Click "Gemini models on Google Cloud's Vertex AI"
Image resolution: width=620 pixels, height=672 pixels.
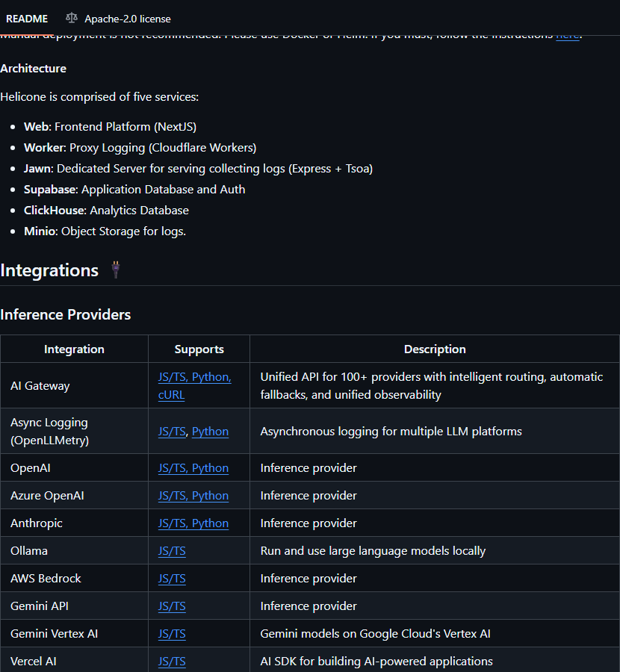coord(375,634)
